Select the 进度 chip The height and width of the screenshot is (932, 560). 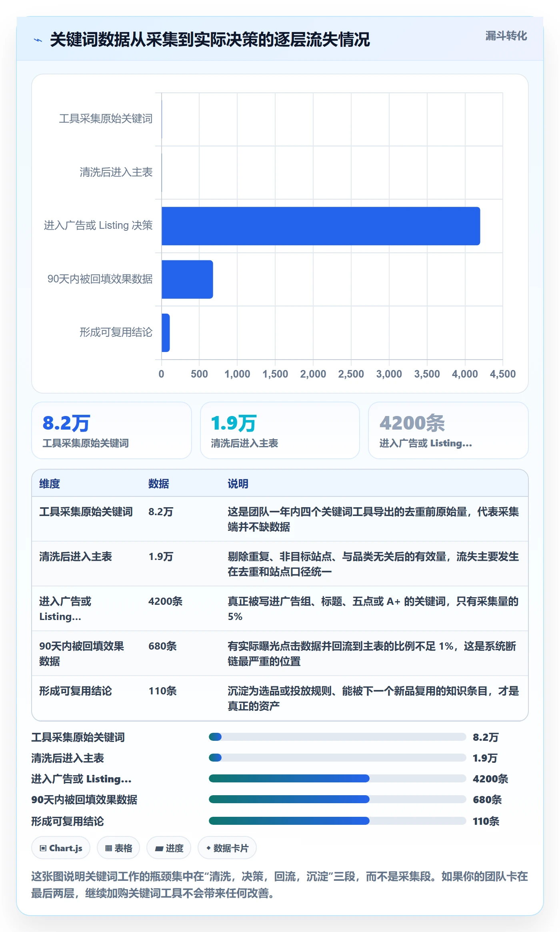169,848
